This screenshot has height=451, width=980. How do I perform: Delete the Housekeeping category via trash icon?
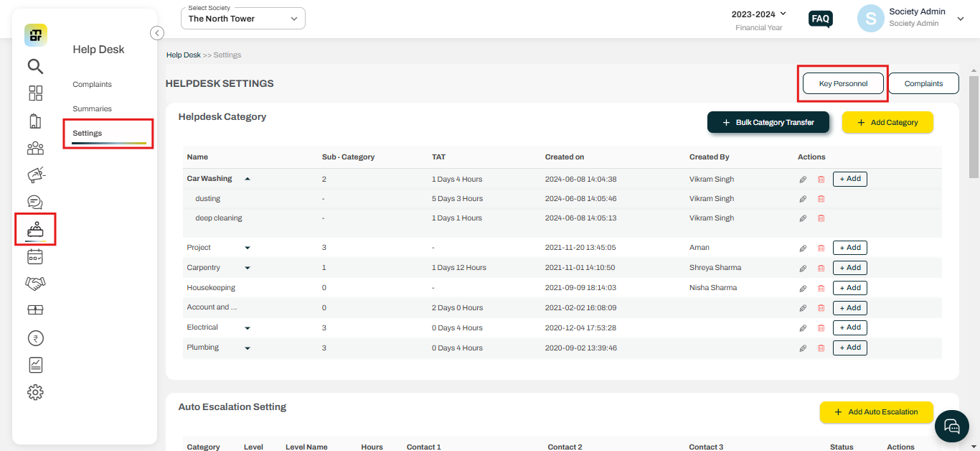click(821, 287)
